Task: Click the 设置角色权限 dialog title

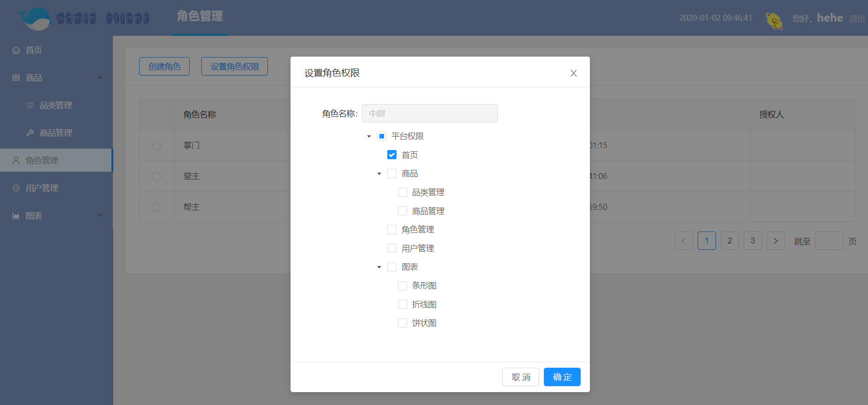Action: (x=332, y=73)
